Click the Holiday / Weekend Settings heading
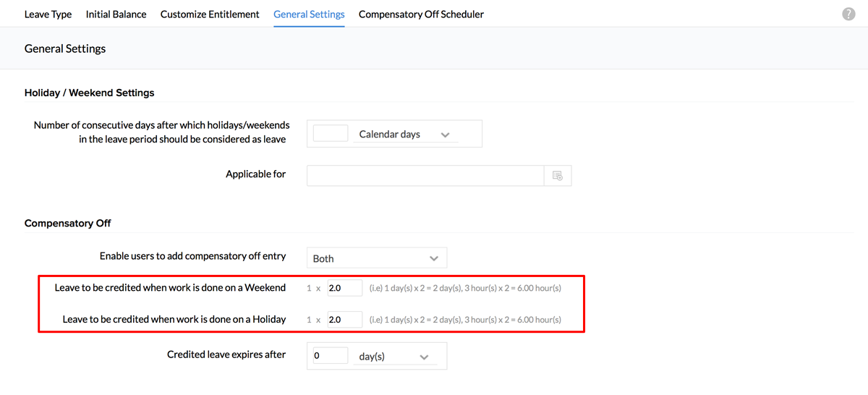868x395 pixels. click(x=89, y=93)
